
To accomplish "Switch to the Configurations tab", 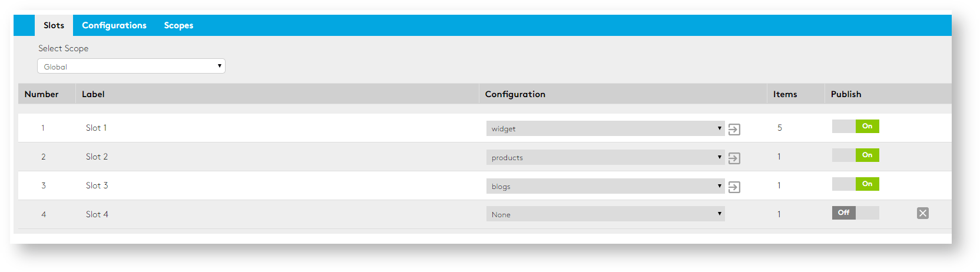I will (114, 25).
